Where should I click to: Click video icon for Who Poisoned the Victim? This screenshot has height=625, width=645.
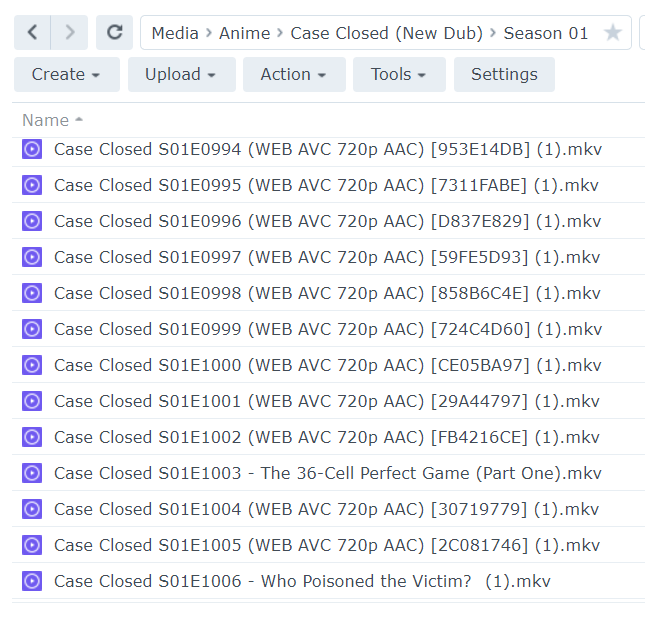click(32, 581)
